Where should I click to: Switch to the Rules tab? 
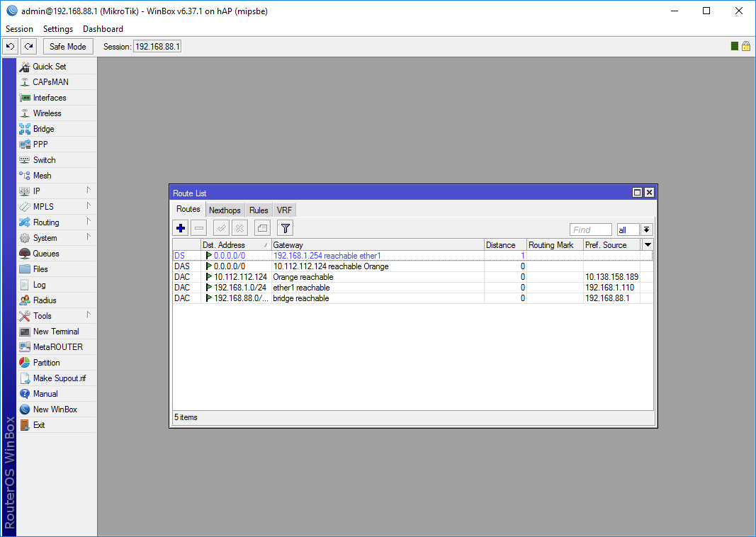coord(259,210)
